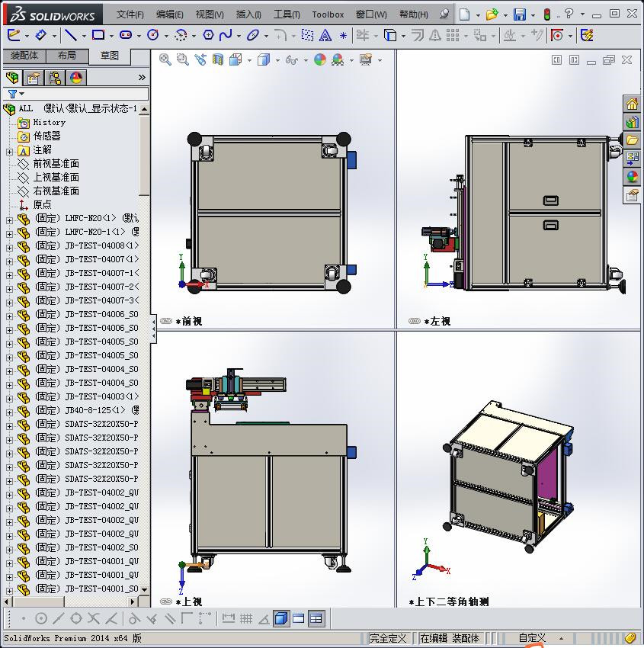This screenshot has width=644, height=648.
Task: Open the Toolbox menu
Action: [x=328, y=14]
